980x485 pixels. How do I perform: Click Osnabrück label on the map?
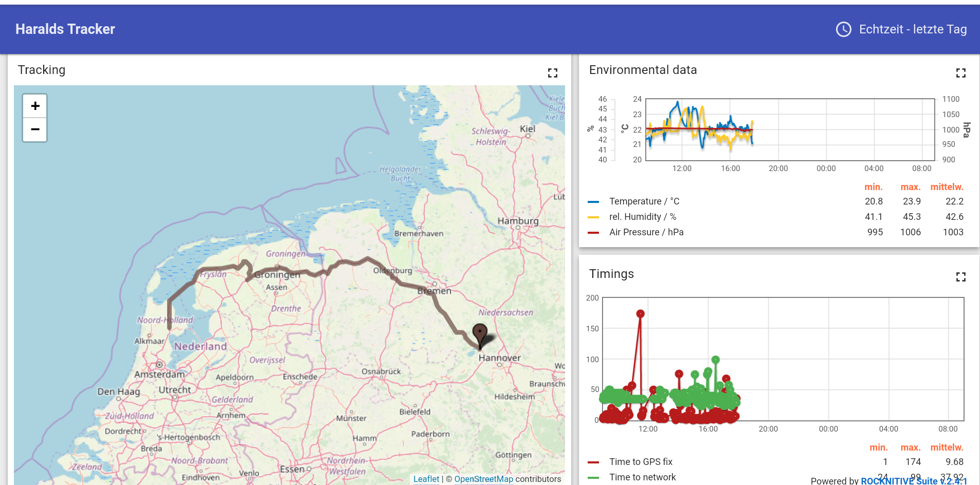click(x=381, y=371)
